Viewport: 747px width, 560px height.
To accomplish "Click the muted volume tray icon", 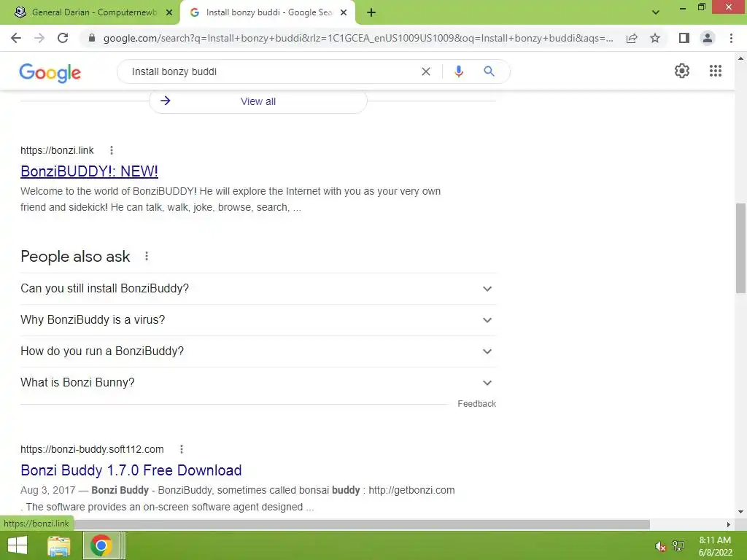I will pos(660,546).
